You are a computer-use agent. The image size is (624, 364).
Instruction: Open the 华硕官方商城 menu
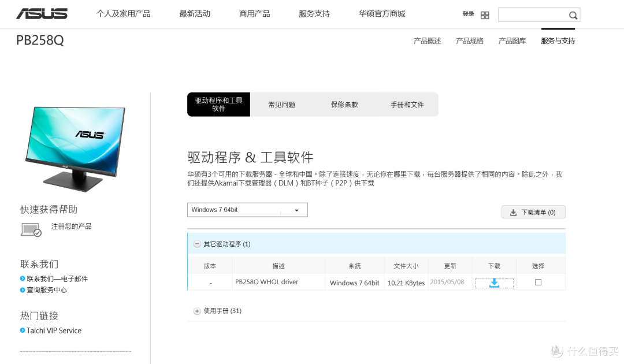pos(382,14)
